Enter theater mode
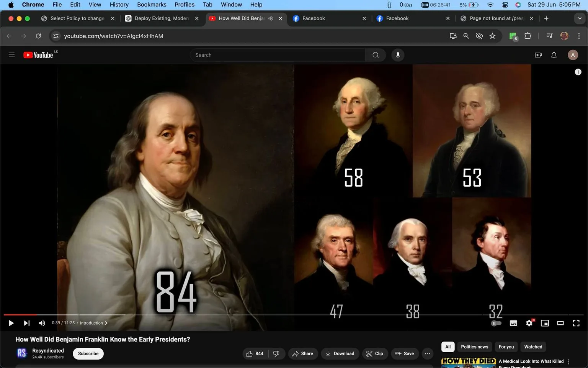 [560, 323]
